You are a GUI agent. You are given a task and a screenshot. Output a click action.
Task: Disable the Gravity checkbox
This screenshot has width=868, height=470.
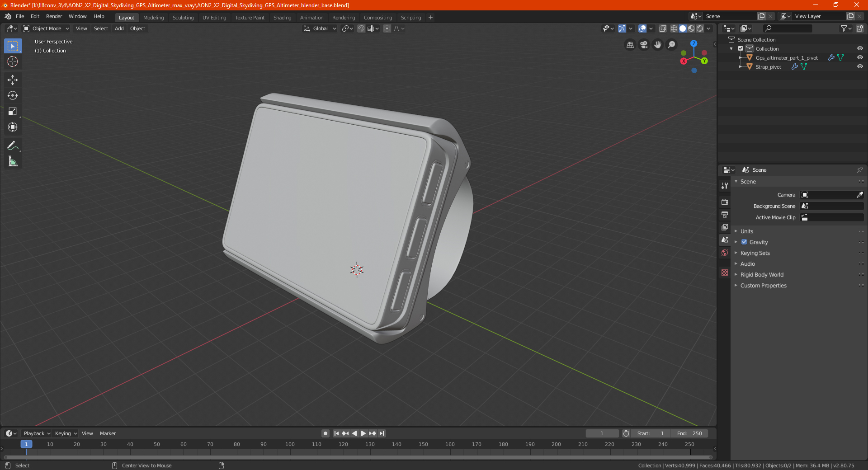click(744, 242)
